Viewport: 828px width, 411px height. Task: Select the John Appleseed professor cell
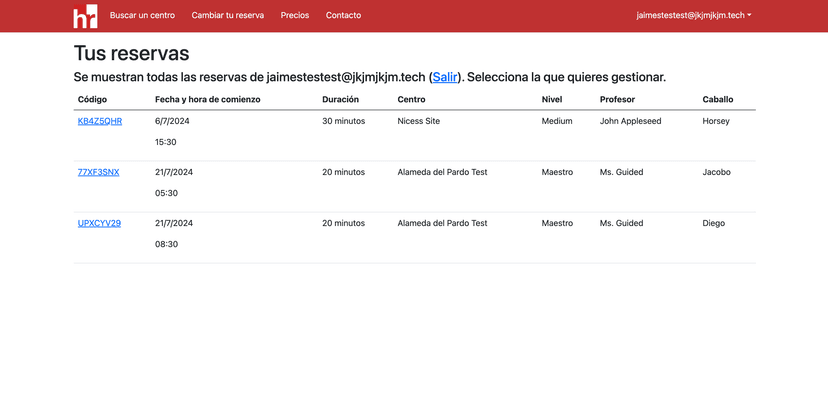[630, 121]
